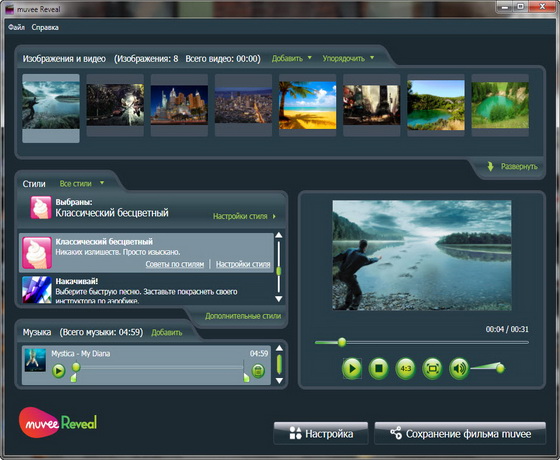Click the music list scrollbar handle
This screenshot has width=560, height=460.
[279, 364]
